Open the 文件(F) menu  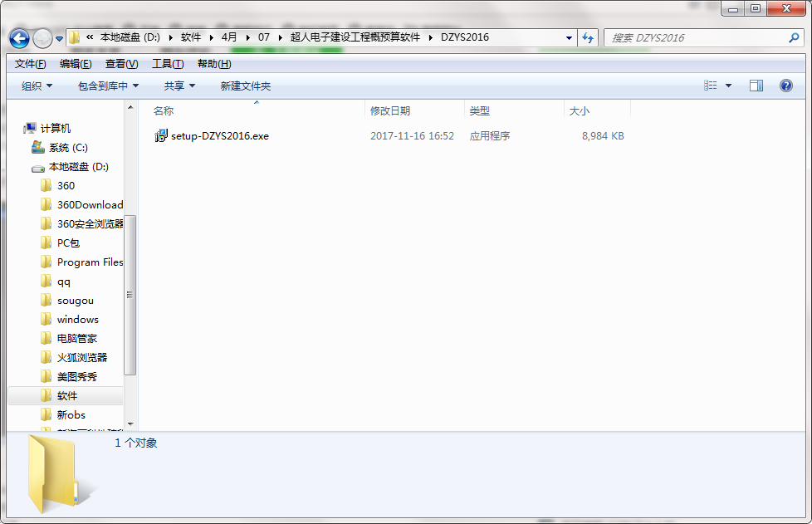[30, 64]
